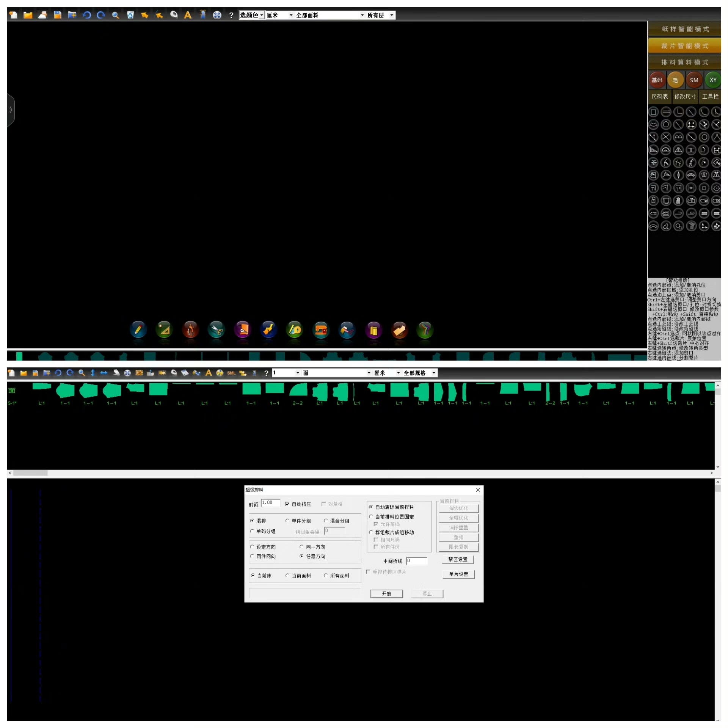Click the green XY round button
This screenshot has width=728, height=728.
713,80
